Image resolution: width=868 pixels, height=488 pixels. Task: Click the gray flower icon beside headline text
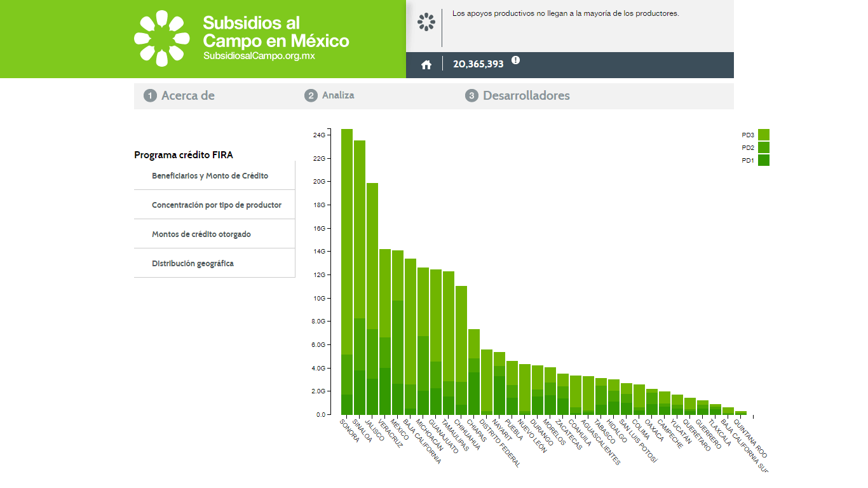point(426,22)
